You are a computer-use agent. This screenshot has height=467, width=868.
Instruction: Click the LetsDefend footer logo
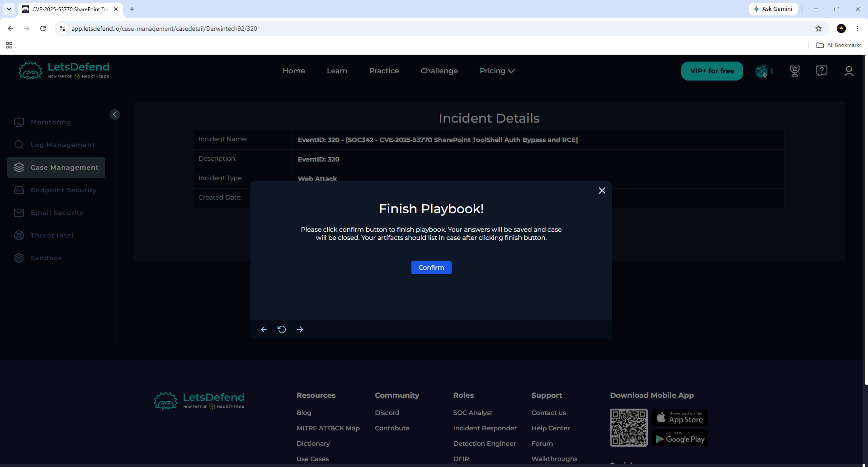pyautogui.click(x=199, y=400)
